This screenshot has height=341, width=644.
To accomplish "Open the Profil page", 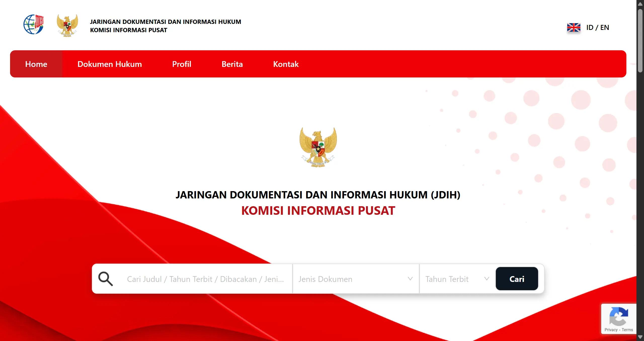I will [x=181, y=64].
